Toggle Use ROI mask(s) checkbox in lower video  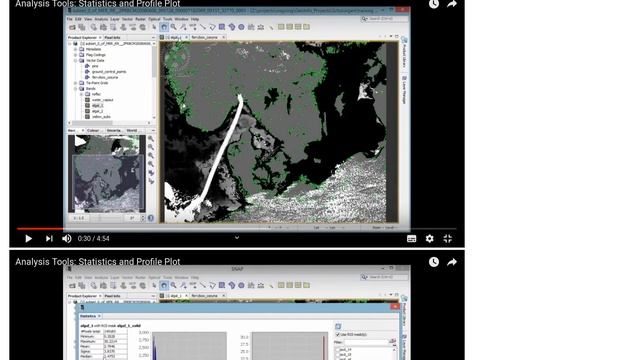coord(338,335)
